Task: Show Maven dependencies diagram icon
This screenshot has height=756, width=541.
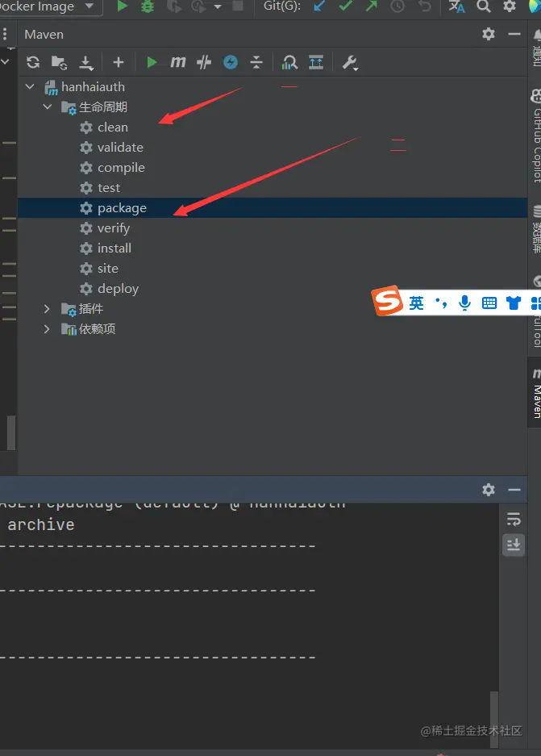Action: (316, 62)
